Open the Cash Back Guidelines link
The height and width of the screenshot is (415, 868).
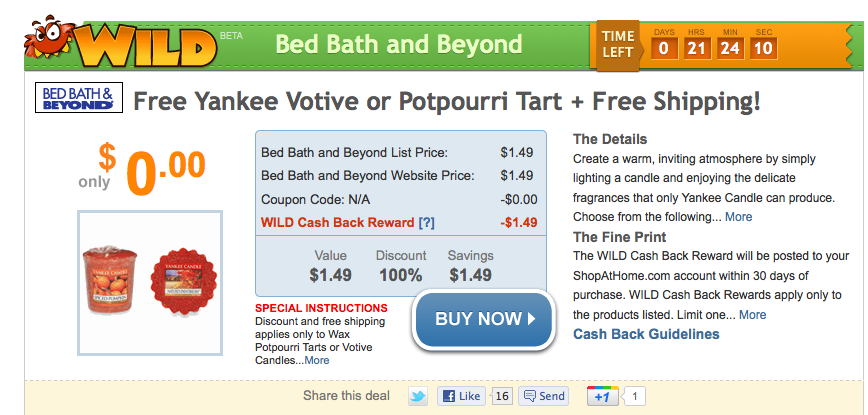point(646,334)
